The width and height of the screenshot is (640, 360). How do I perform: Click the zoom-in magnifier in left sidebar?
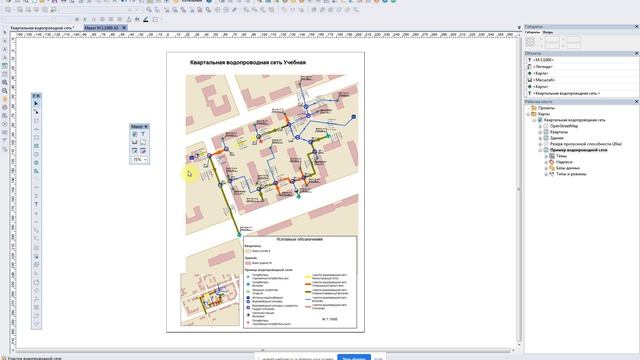click(x=4, y=82)
